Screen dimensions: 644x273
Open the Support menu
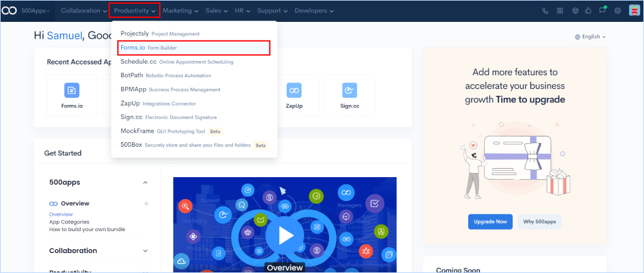click(x=272, y=11)
